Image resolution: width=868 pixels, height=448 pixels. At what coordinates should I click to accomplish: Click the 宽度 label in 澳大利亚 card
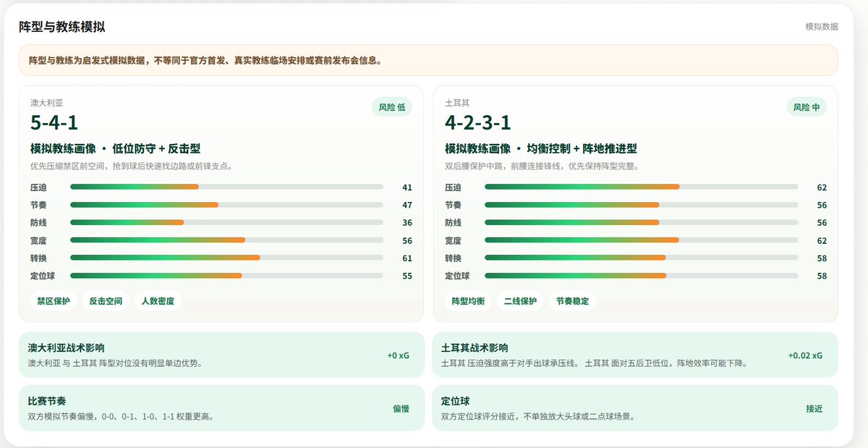click(38, 240)
